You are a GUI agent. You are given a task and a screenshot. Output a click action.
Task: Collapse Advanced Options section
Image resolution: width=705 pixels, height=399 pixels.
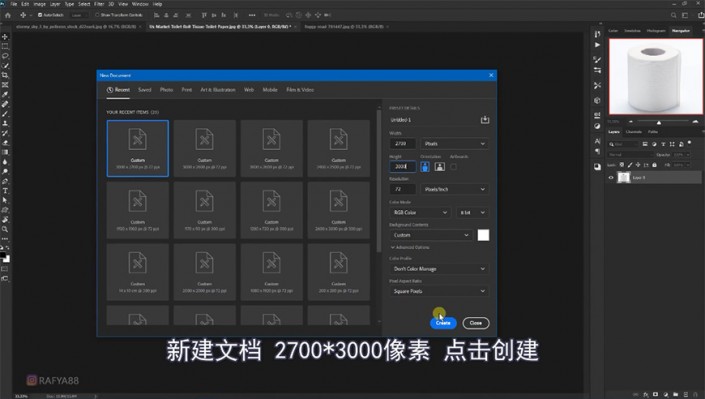point(410,247)
